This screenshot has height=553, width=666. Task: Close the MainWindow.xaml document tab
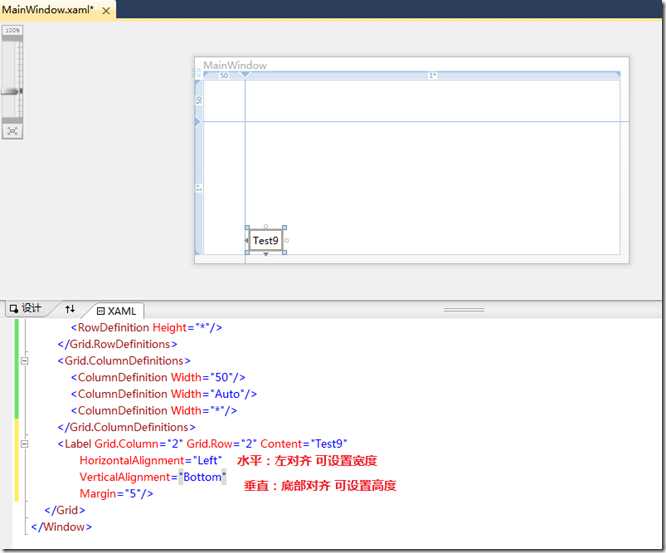click(x=106, y=11)
